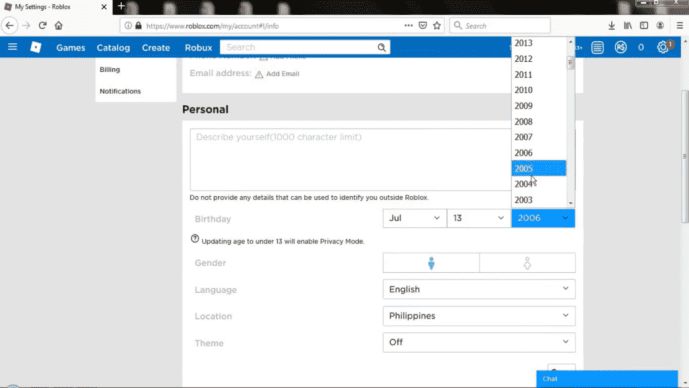Choose 2007 in the year list
Viewport: 689px width, 388px height.
(x=539, y=137)
